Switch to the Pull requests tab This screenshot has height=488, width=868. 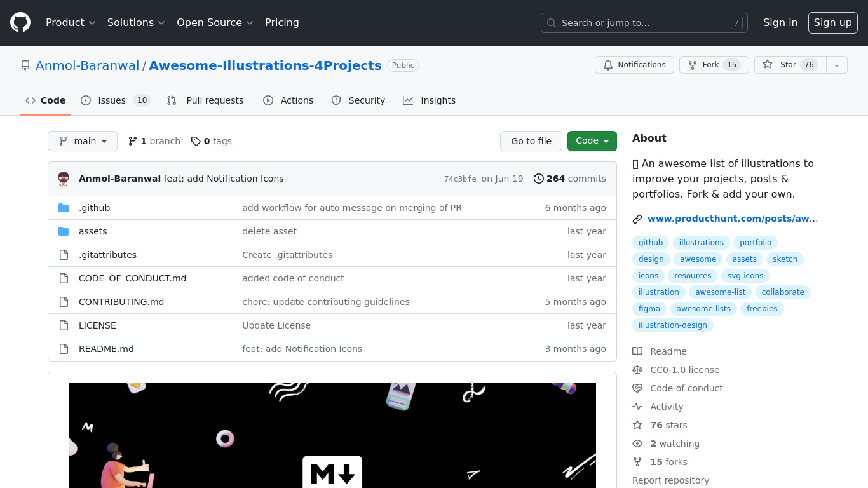[205, 100]
